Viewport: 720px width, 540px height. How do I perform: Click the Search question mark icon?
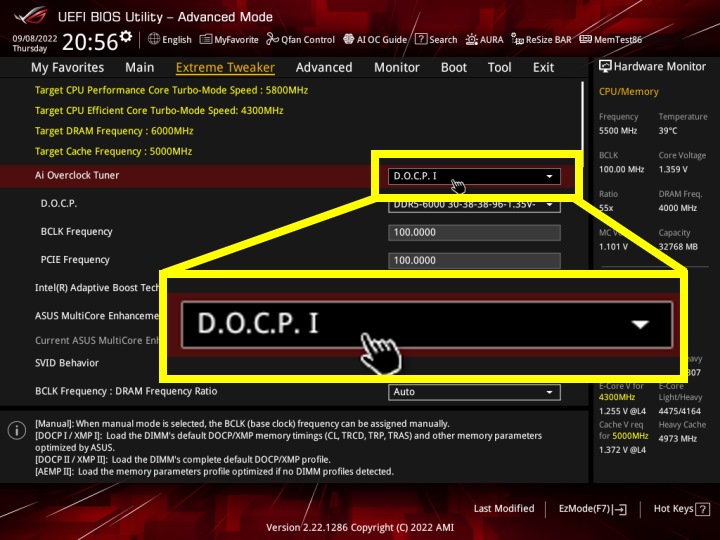coord(421,39)
